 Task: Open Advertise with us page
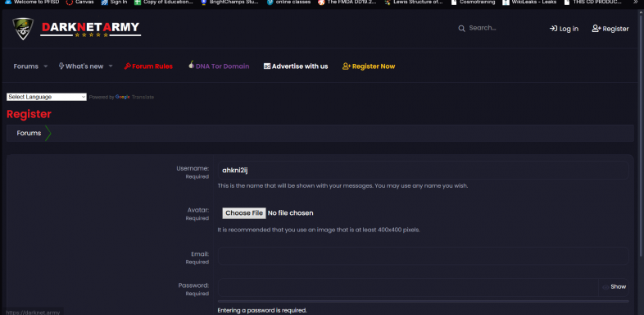tap(296, 66)
